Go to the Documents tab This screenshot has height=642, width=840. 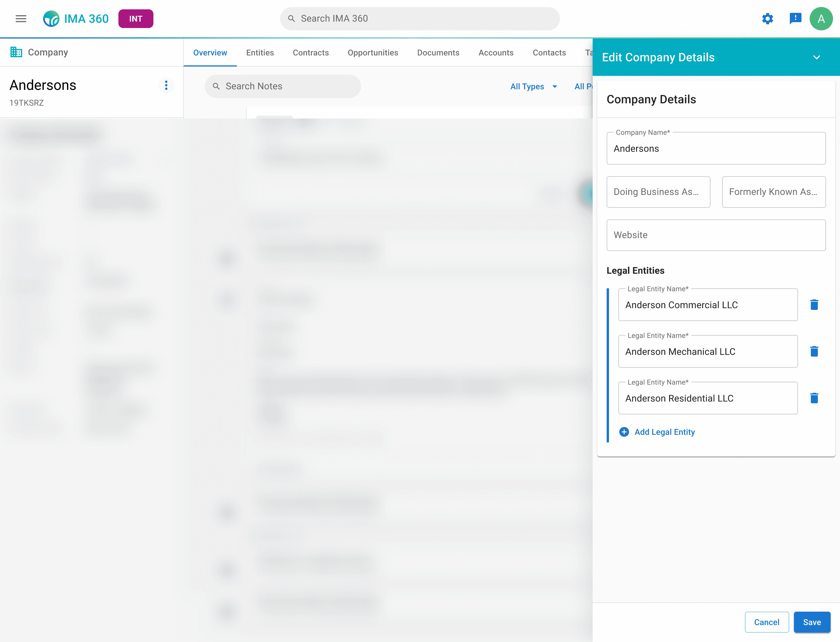coord(438,53)
